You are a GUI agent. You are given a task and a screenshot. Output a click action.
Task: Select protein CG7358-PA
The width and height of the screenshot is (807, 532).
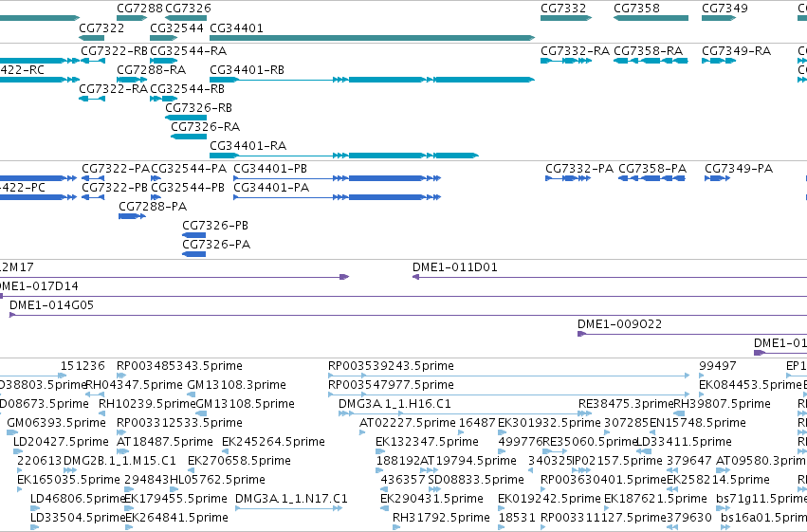click(x=651, y=178)
